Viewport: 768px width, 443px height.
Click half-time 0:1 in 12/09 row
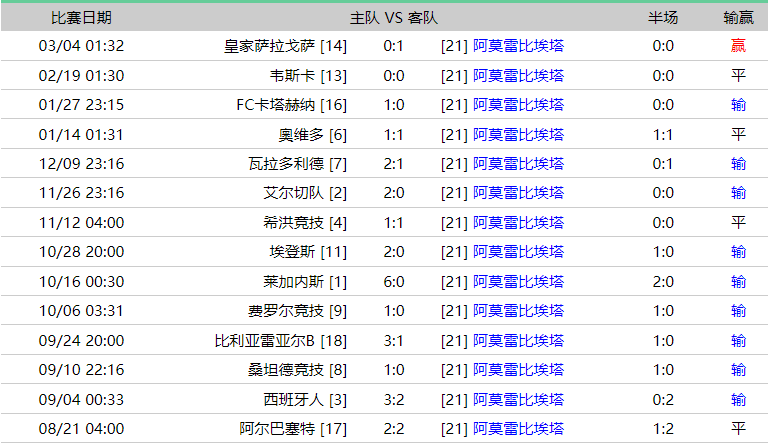point(663,164)
